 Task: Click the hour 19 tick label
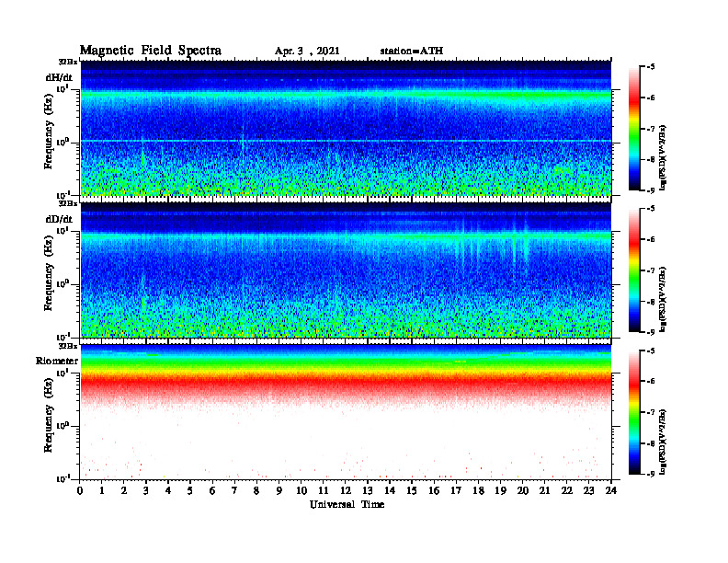pyautogui.click(x=500, y=491)
